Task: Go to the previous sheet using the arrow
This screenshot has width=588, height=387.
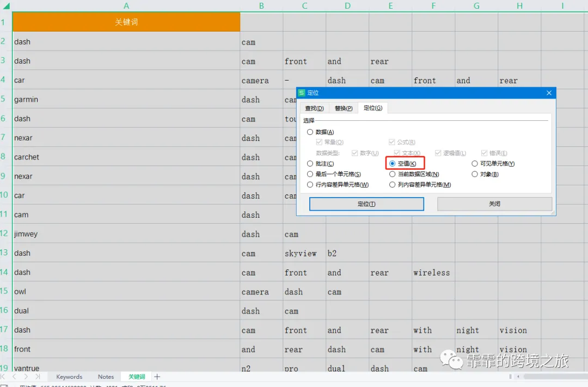Action: (14, 377)
